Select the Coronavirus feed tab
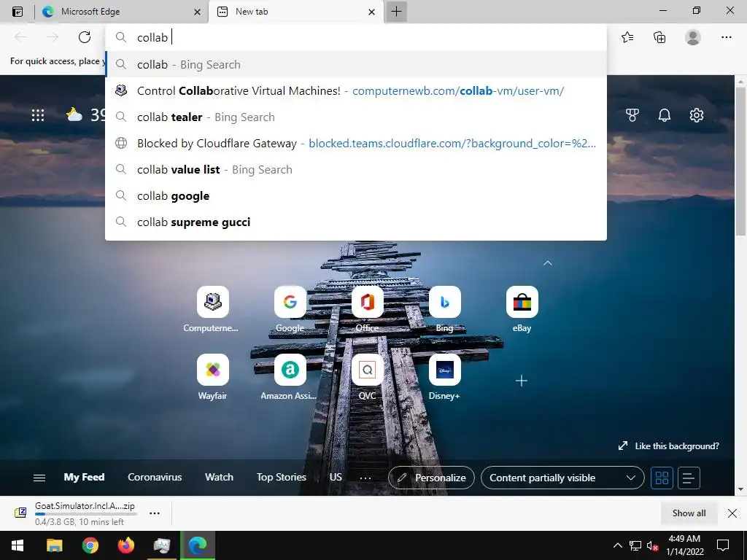 coord(155,477)
